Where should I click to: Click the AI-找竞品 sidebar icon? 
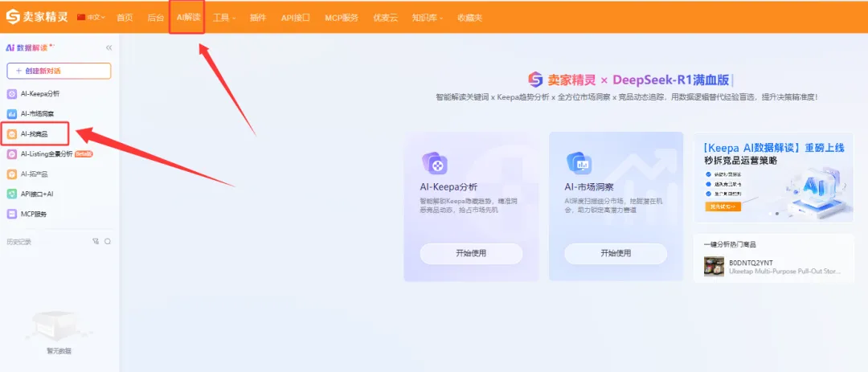[x=11, y=134]
